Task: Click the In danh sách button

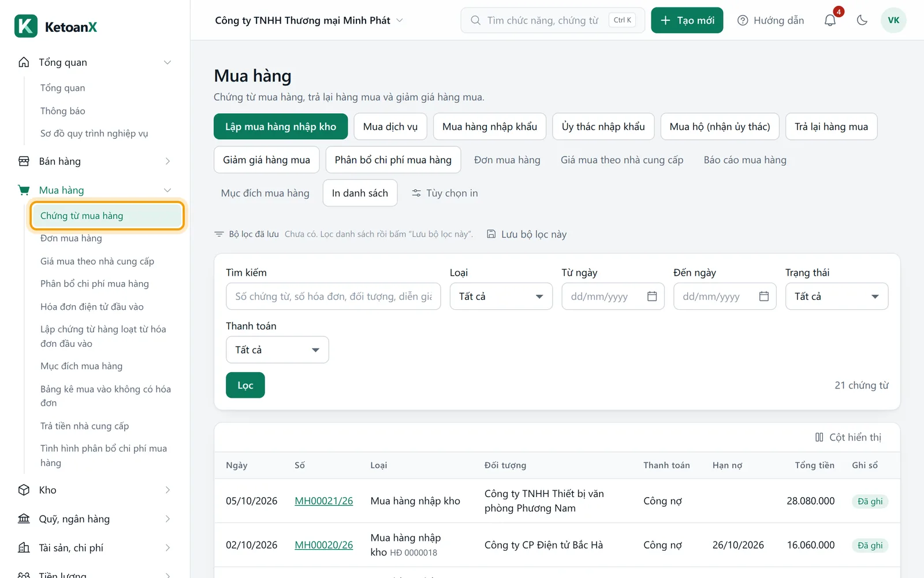Action: [360, 193]
